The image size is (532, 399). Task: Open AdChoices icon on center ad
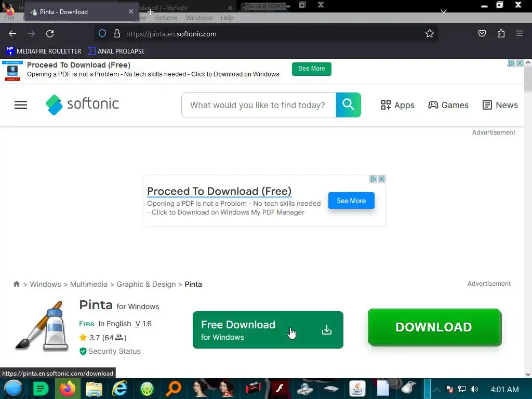373,179
